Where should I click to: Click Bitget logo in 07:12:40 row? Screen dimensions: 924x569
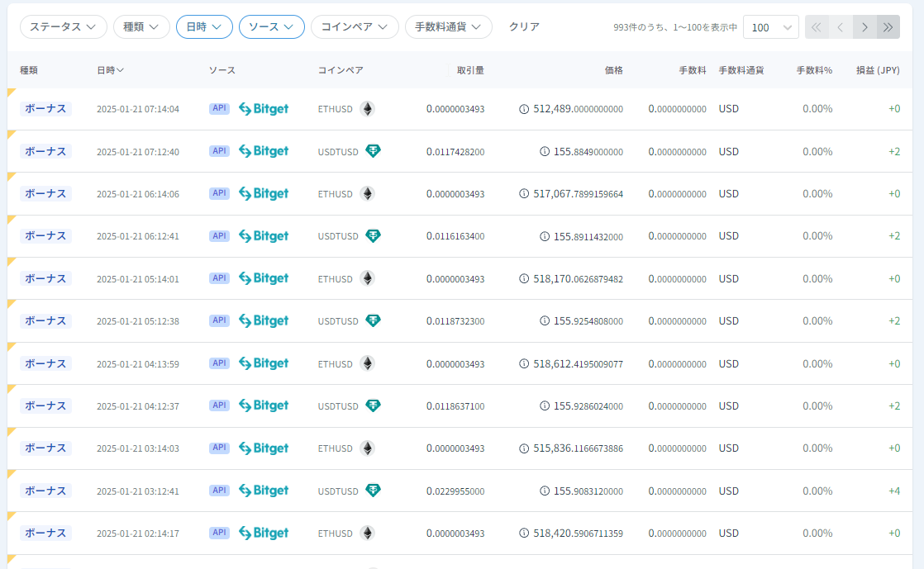pyautogui.click(x=264, y=151)
